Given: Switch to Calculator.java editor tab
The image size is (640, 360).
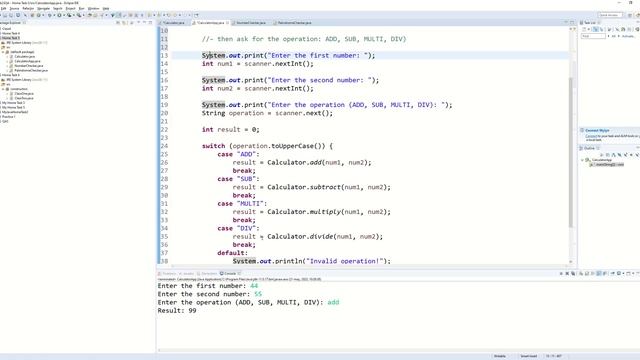Looking at the screenshot, I should coord(174,23).
